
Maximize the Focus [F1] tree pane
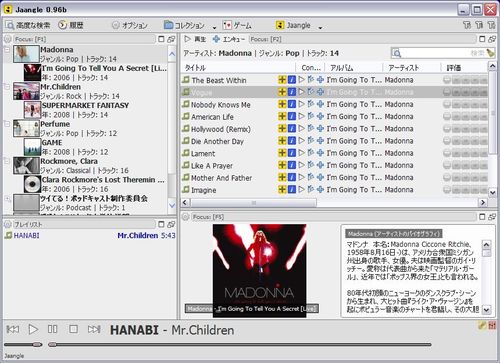coord(161,39)
